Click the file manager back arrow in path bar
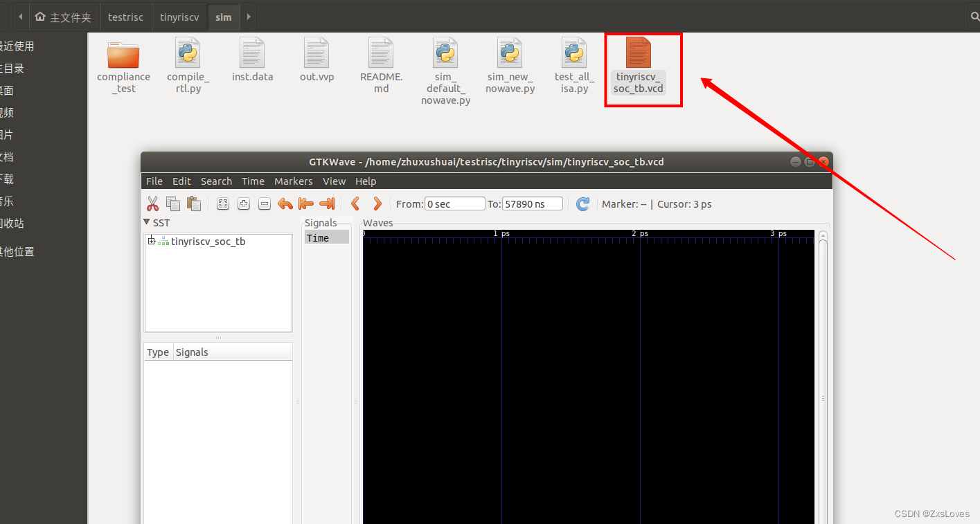The height and width of the screenshot is (524, 980). pos(20,17)
